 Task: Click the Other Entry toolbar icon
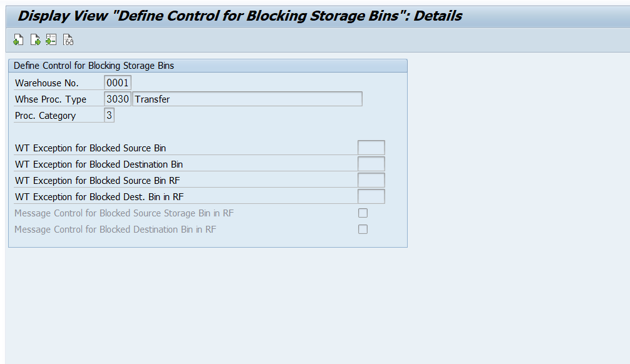click(x=51, y=41)
